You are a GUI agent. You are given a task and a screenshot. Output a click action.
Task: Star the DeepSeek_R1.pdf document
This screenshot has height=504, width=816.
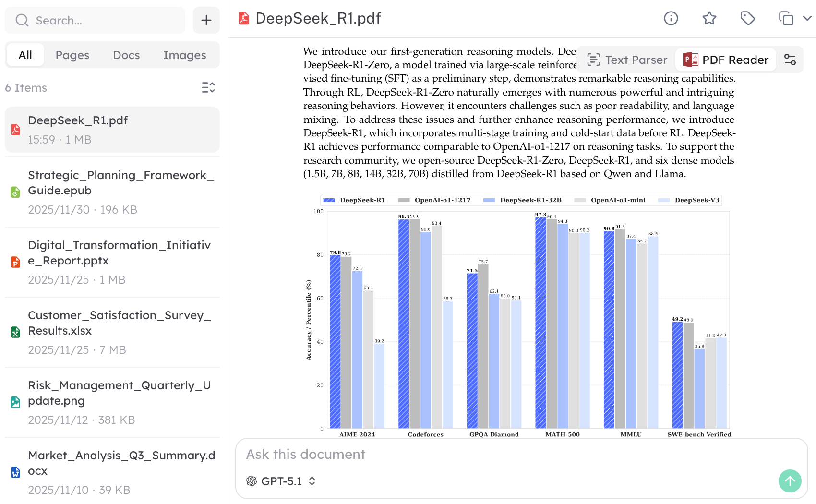tap(709, 18)
